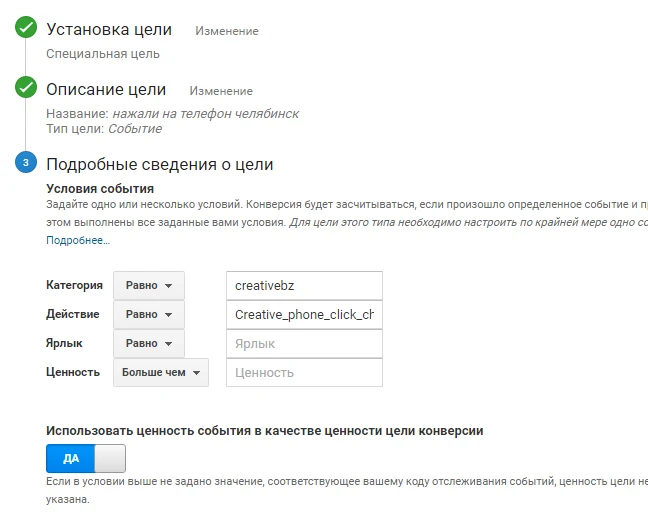
Task: Click the Подробные сведения о цели heading
Action: pos(160,164)
